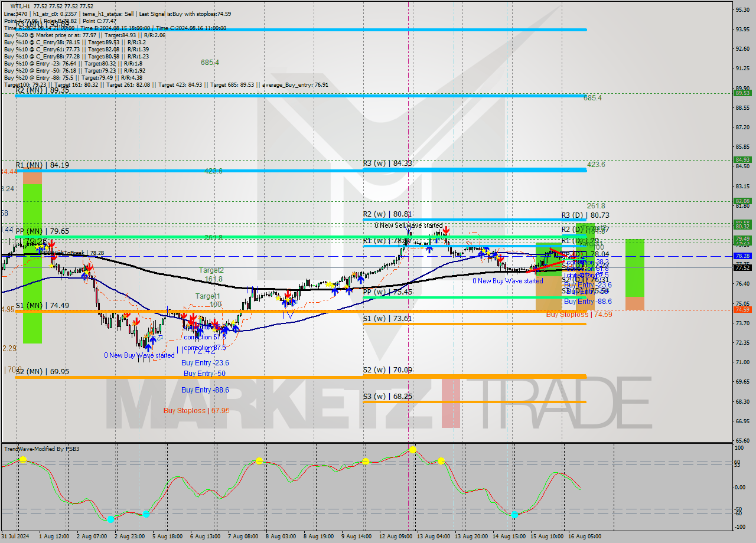Click the 'Target2' chart annotation
The image size is (756, 543).
tap(211, 270)
